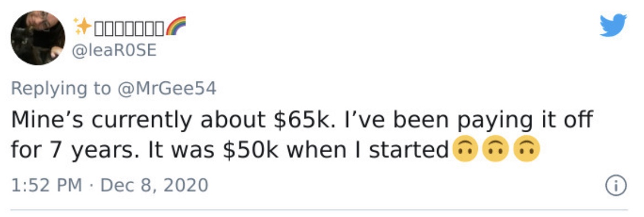Click the Twitter bird logo
644x217 pixels.
point(613,25)
